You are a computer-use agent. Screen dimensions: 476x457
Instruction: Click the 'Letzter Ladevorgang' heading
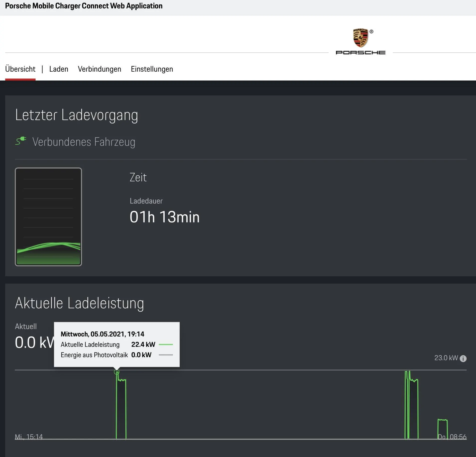[76, 115]
